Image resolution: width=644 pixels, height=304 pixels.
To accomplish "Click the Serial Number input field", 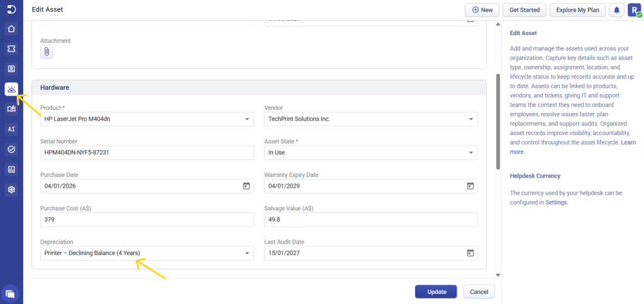I will coord(147,152).
